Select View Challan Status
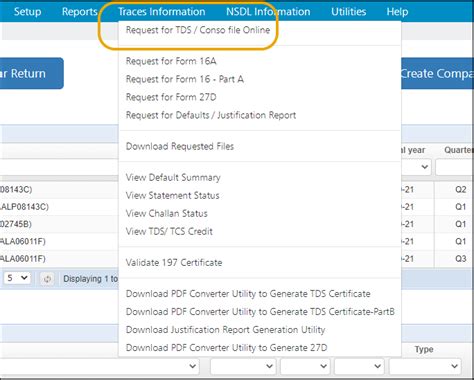Image resolution: width=474 pixels, height=380 pixels. pos(166,213)
